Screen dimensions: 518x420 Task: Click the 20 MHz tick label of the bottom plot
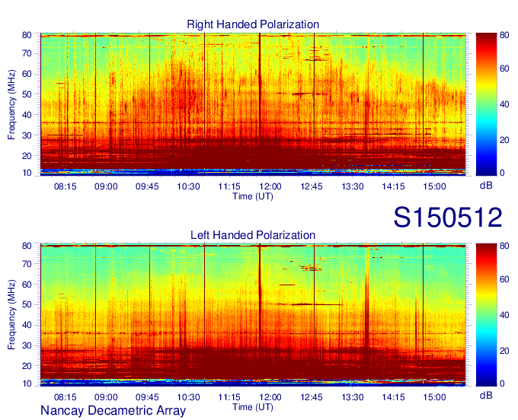27,366
